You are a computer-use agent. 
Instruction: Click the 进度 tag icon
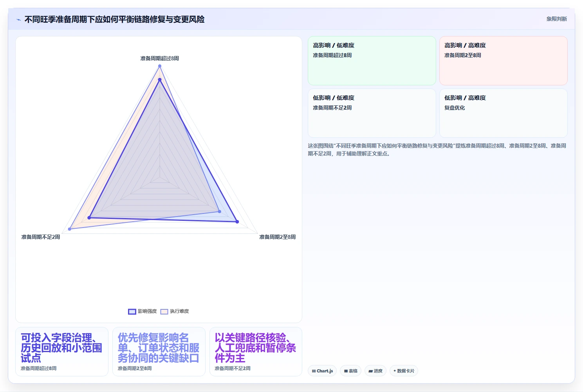click(370, 371)
